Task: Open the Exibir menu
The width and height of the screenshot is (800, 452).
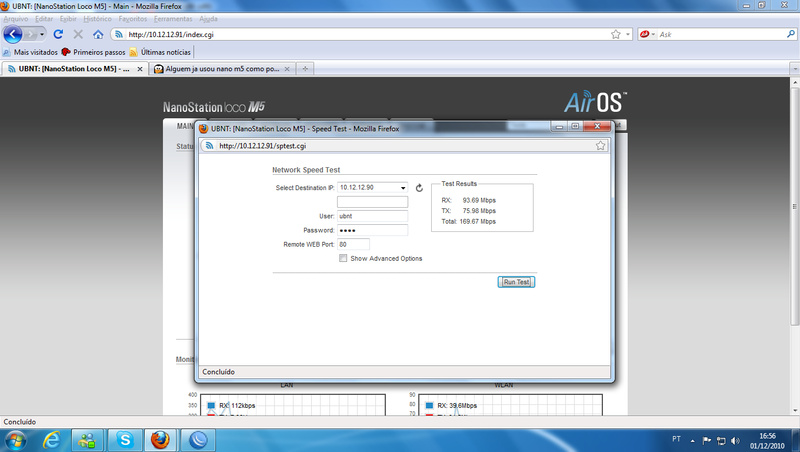Action: (x=68, y=19)
